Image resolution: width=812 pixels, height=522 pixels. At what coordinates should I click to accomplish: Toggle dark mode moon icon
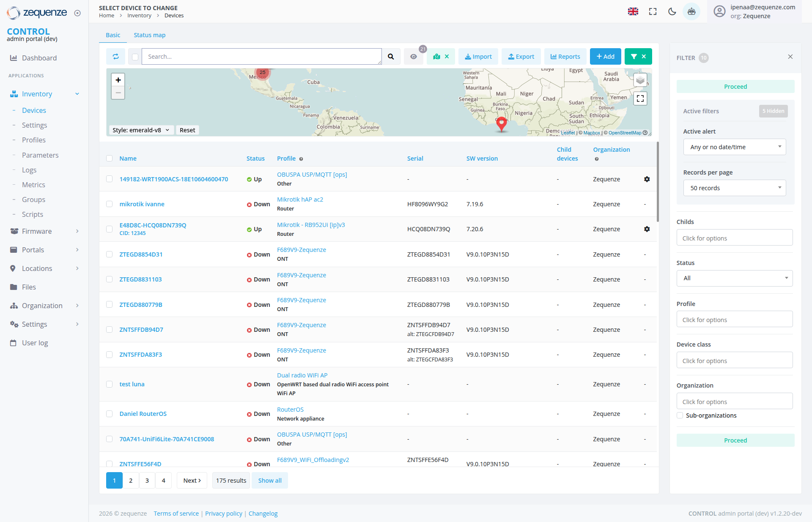[x=672, y=11]
